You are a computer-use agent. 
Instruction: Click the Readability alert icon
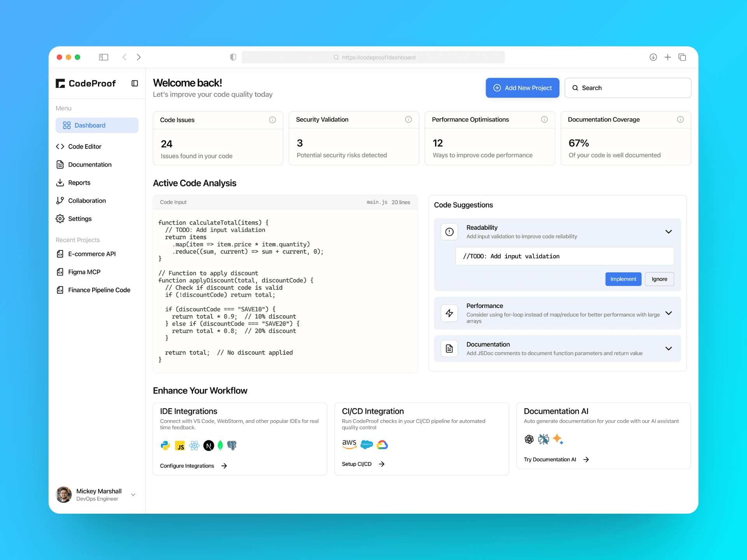click(x=449, y=232)
